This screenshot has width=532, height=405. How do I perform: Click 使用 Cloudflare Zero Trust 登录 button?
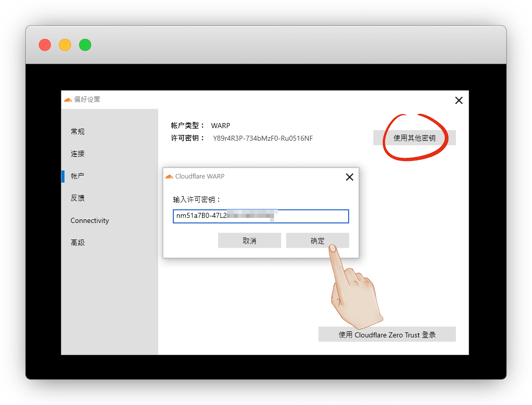[x=387, y=335]
